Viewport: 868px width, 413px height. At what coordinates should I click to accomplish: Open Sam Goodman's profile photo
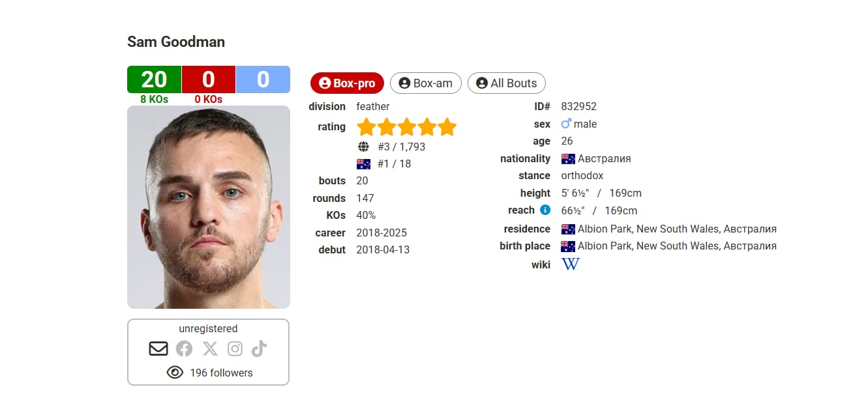[x=209, y=207]
